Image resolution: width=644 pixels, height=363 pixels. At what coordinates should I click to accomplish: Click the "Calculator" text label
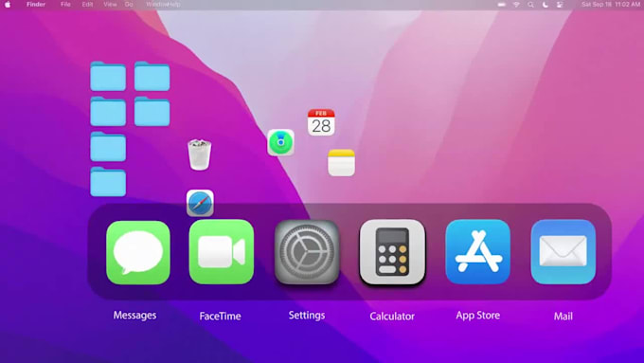(392, 317)
